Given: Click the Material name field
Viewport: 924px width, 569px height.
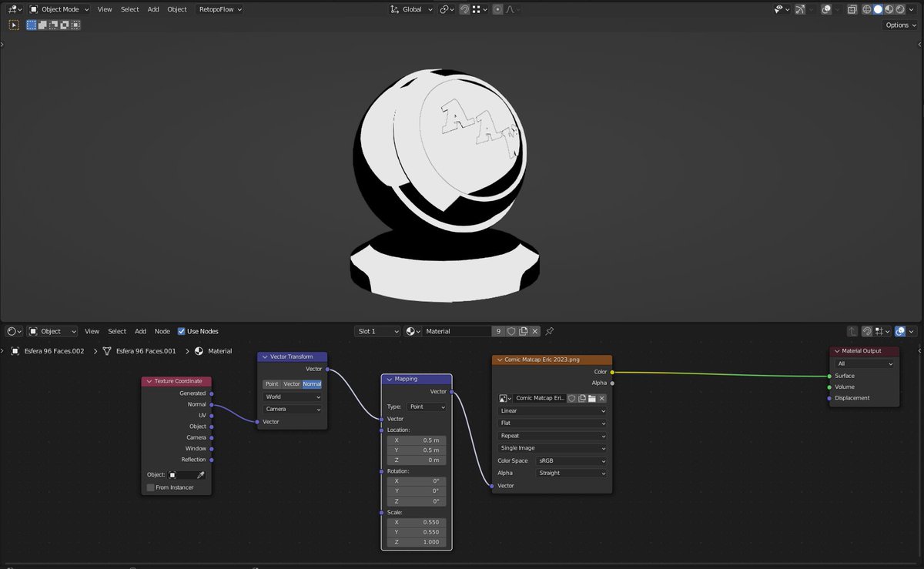Looking at the screenshot, I should (x=457, y=331).
